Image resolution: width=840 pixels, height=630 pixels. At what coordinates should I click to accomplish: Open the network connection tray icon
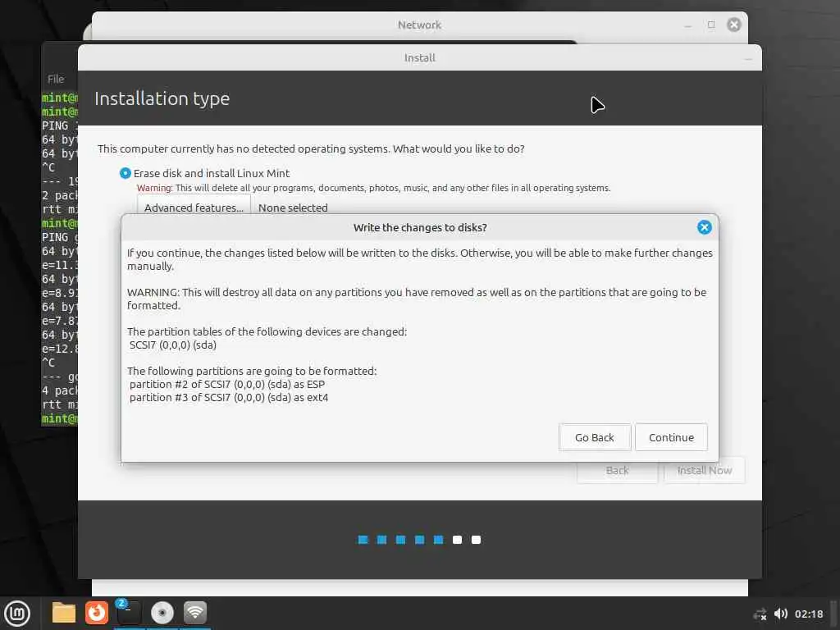click(759, 614)
